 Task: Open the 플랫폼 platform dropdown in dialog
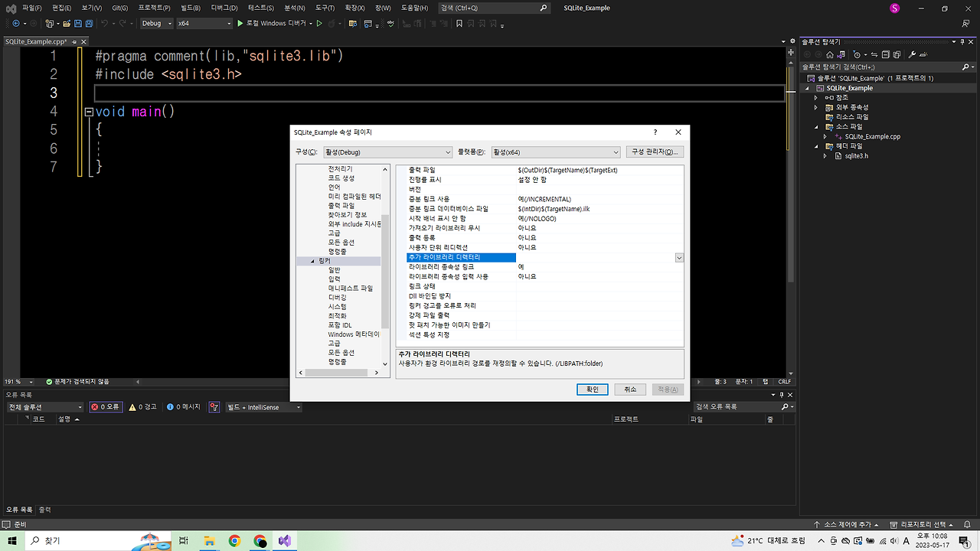[556, 152]
